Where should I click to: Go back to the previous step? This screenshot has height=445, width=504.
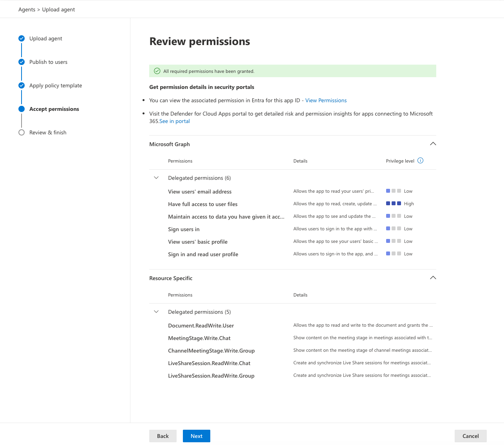(x=163, y=436)
